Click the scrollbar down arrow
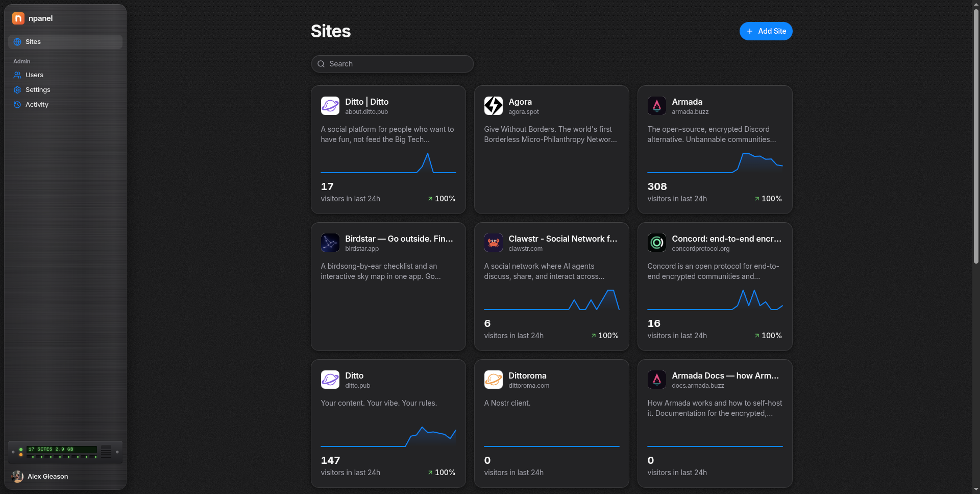 point(976,490)
